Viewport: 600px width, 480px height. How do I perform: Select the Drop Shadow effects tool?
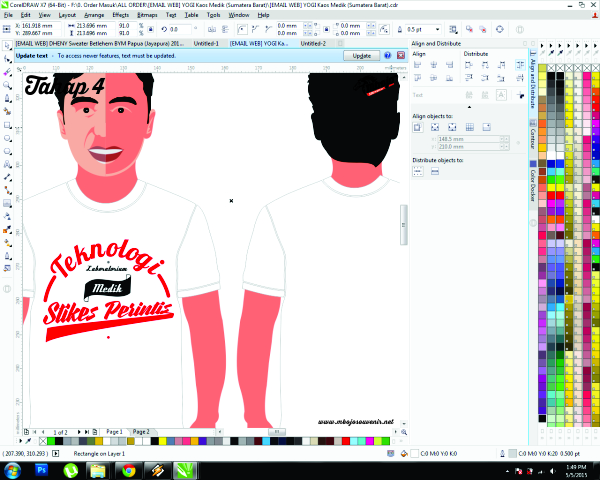tap(7, 203)
